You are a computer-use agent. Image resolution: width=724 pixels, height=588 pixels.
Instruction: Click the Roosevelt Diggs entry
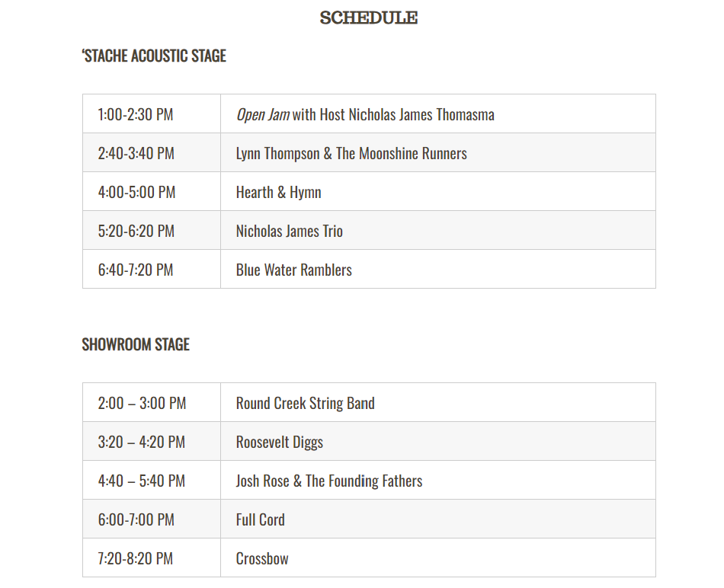tap(280, 442)
